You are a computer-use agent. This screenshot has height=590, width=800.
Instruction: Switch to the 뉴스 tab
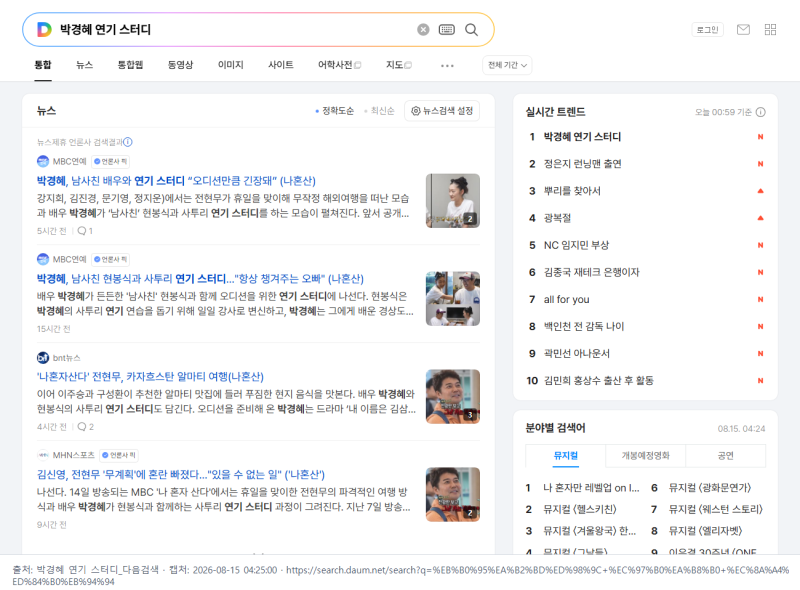tap(85, 65)
